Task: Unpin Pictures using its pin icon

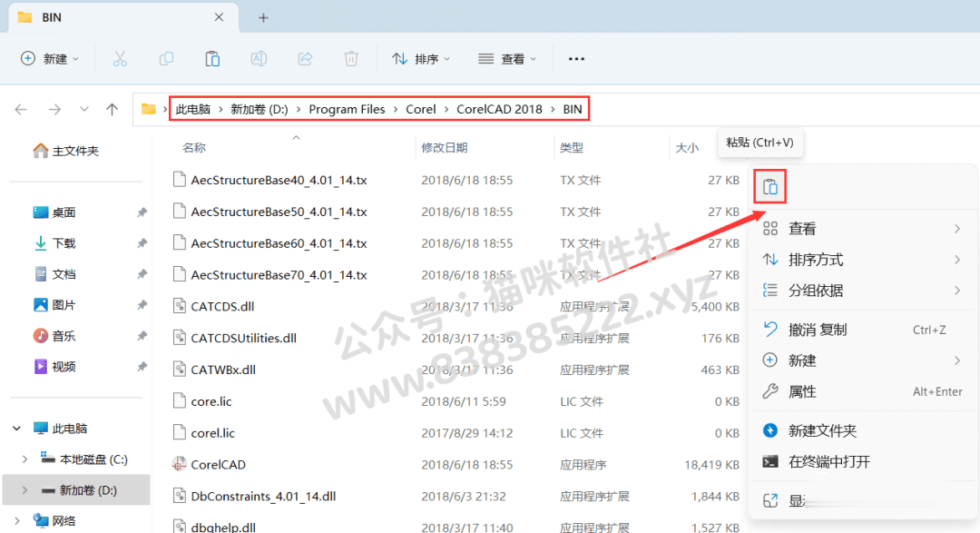Action: coord(142,305)
